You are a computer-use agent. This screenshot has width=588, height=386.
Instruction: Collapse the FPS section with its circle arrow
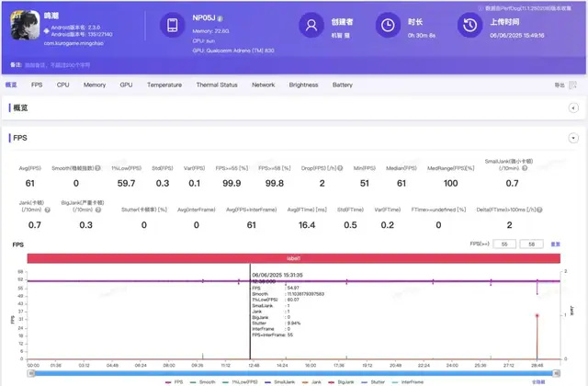(x=573, y=138)
